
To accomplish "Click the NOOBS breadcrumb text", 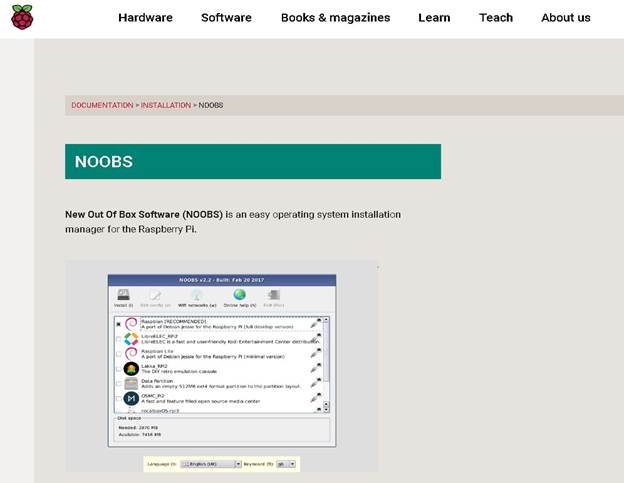I will coord(211,105).
